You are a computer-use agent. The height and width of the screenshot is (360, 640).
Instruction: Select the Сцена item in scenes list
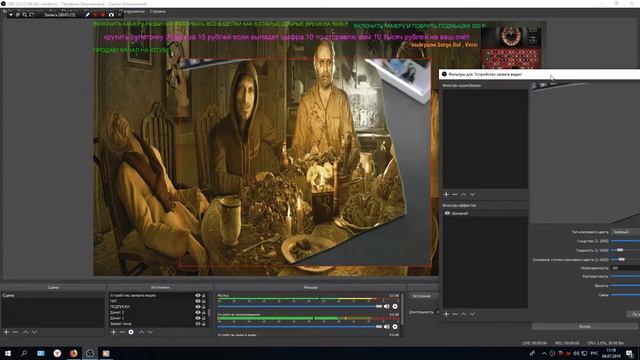53,296
